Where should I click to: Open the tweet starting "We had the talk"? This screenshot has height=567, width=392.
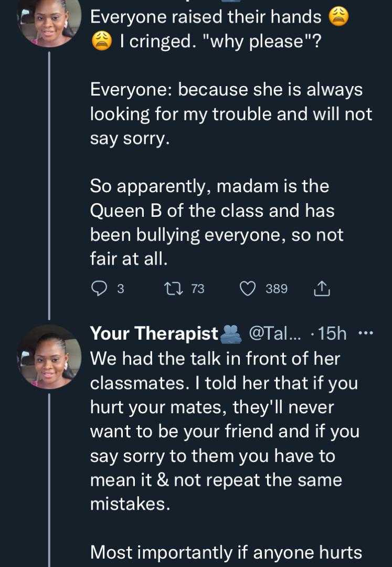(x=215, y=359)
